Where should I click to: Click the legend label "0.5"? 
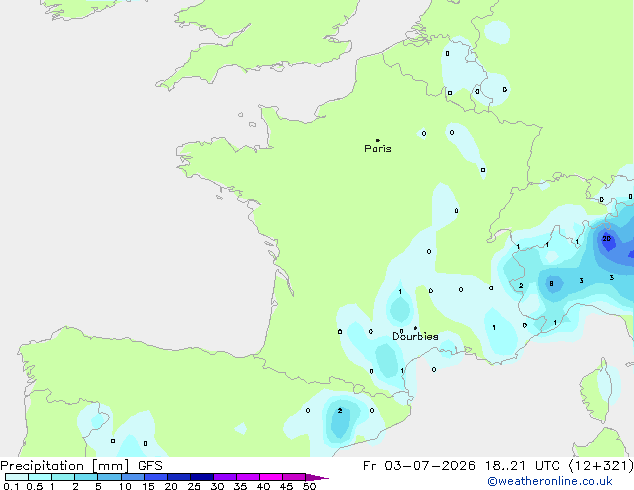click(x=34, y=486)
